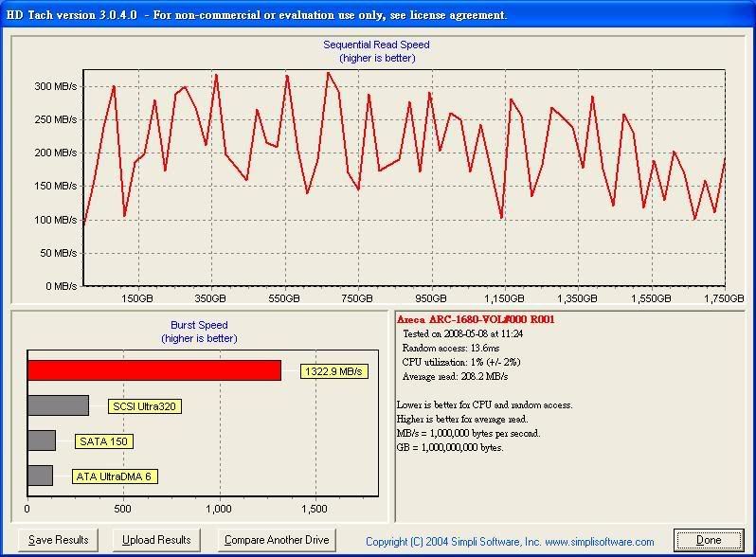The width and height of the screenshot is (756, 557).
Task: Click the Burst Speed chart title
Action: (199, 325)
